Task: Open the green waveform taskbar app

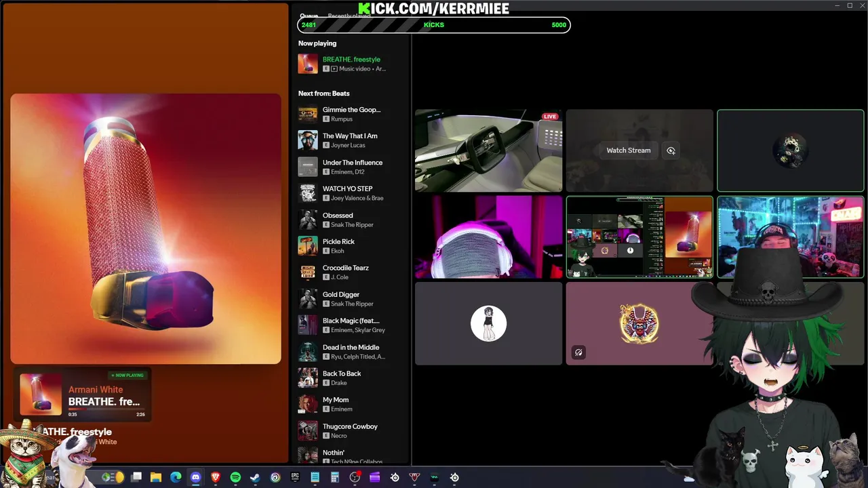Action: point(434,477)
